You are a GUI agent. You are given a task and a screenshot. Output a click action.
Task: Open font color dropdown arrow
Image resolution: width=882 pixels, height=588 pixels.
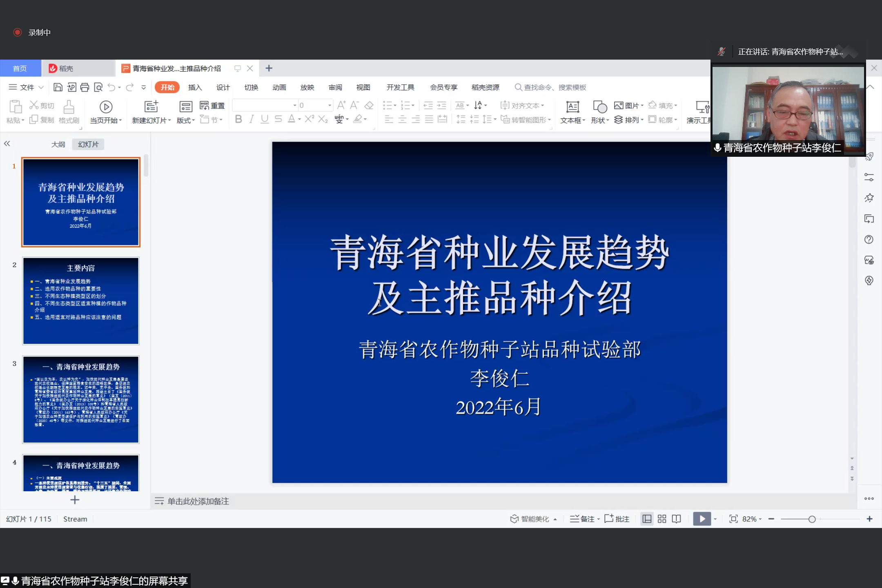coord(300,119)
